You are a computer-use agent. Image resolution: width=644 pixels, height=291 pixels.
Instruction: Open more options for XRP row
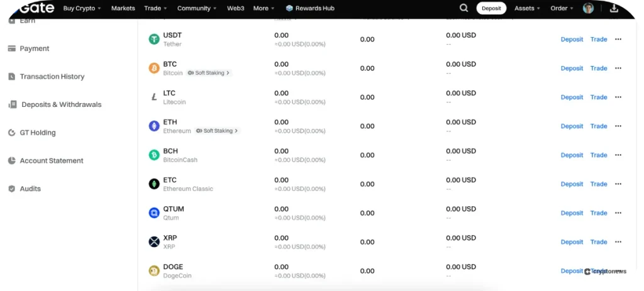coord(618,242)
